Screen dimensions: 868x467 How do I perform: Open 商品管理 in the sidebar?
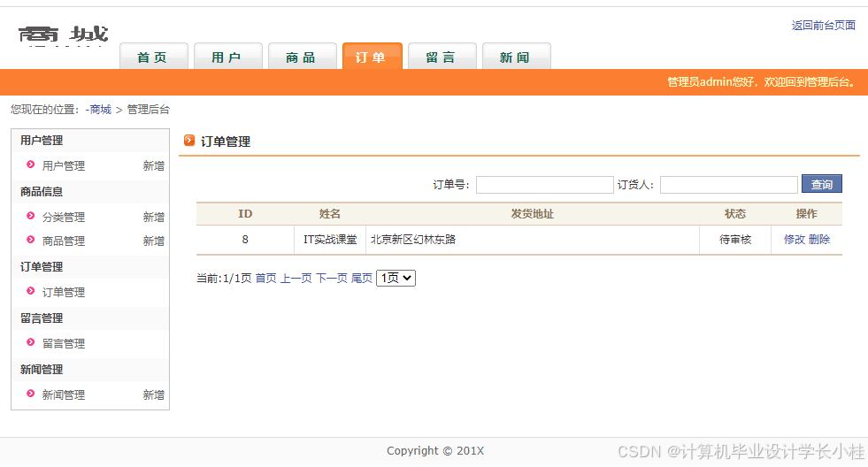(x=64, y=241)
